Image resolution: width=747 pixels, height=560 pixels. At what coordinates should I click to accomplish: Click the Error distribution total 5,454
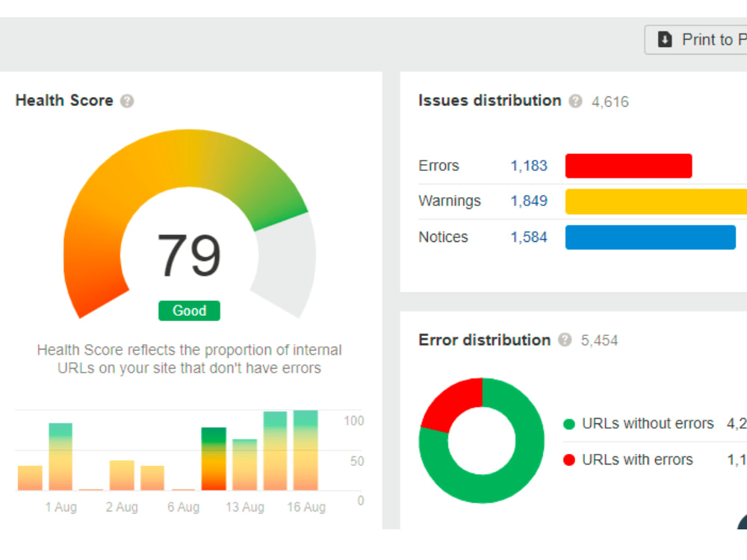[x=599, y=340]
